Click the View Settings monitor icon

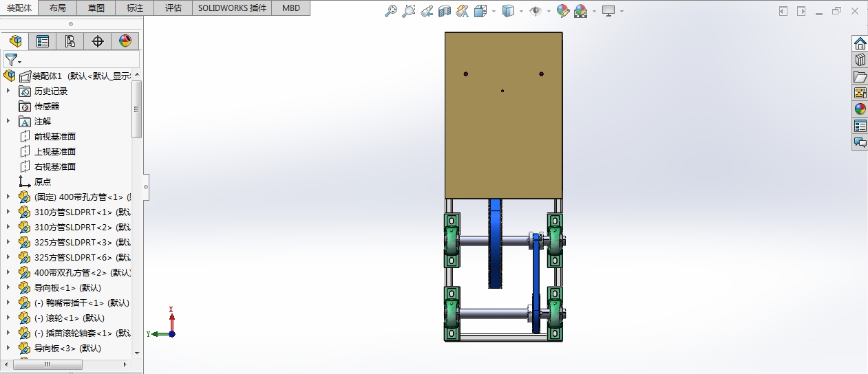click(608, 11)
